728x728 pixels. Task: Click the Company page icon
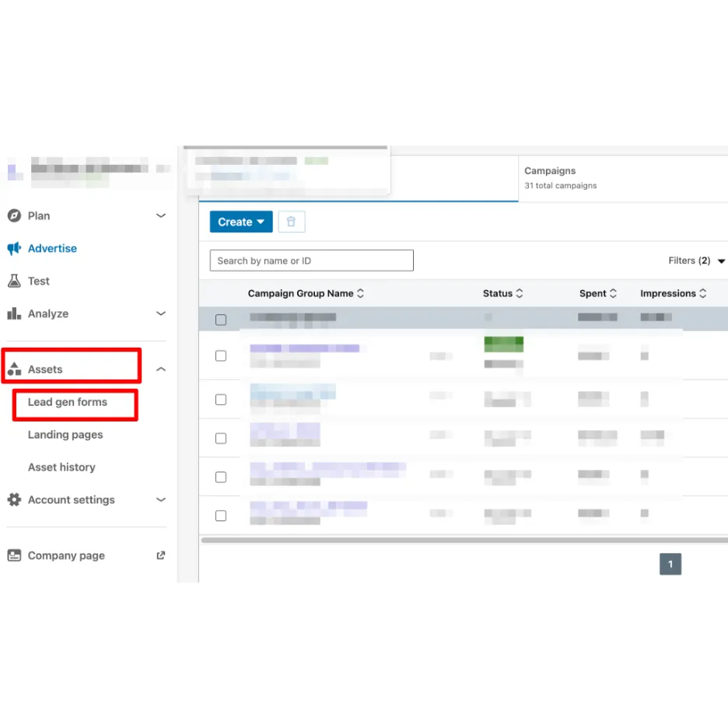tap(14, 555)
